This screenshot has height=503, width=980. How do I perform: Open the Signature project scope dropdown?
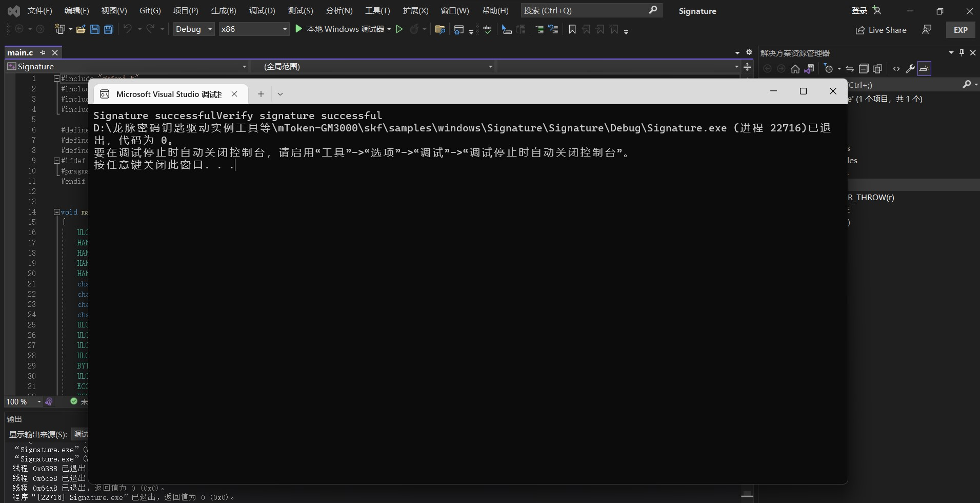[x=127, y=66]
